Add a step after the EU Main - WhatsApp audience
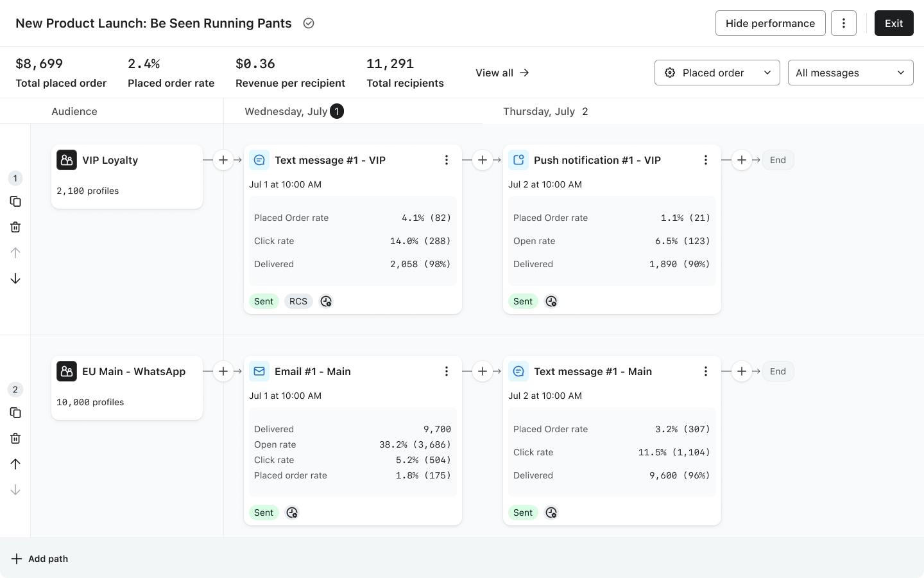The image size is (924, 578). point(223,371)
